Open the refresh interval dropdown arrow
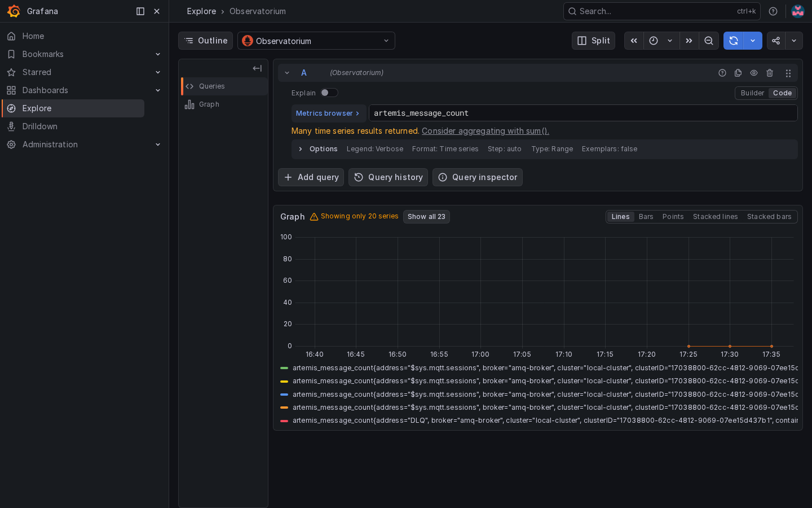The height and width of the screenshot is (508, 812). [753, 41]
